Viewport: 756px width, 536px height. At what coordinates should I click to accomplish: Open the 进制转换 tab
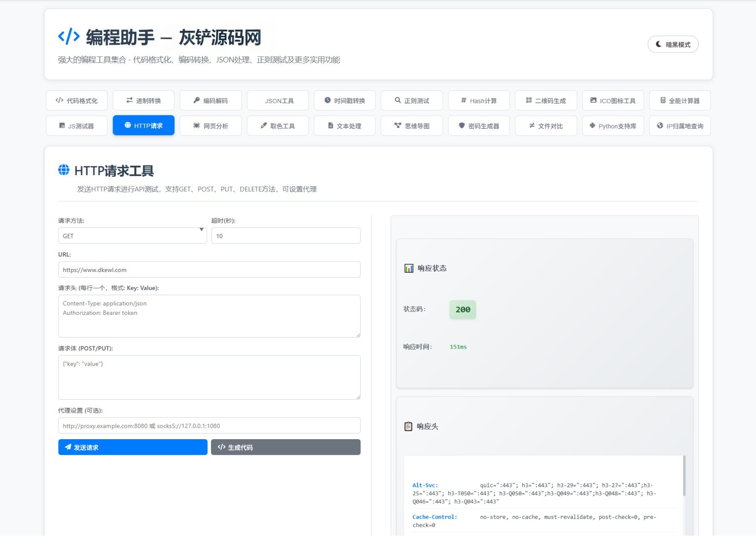tap(144, 101)
